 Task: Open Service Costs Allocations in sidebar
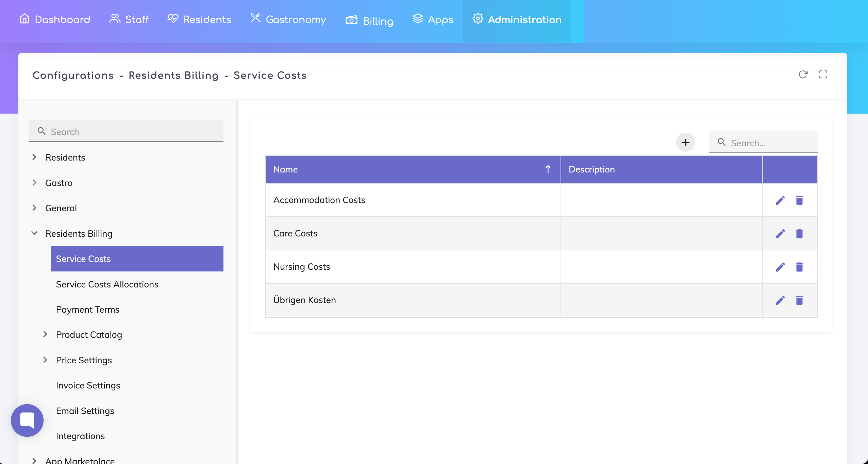pyautogui.click(x=107, y=284)
